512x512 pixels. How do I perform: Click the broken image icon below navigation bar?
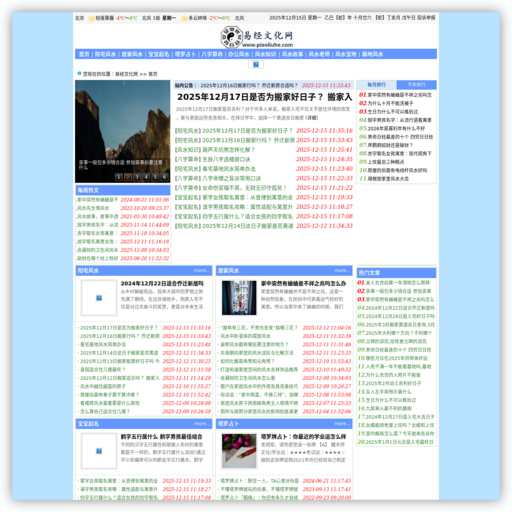click(256, 64)
